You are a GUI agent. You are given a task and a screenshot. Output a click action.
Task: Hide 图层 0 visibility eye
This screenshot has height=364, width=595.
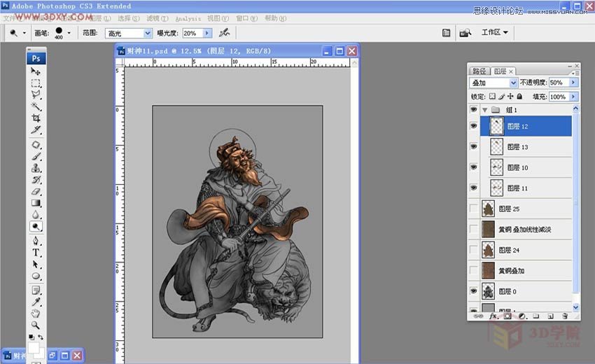(474, 291)
